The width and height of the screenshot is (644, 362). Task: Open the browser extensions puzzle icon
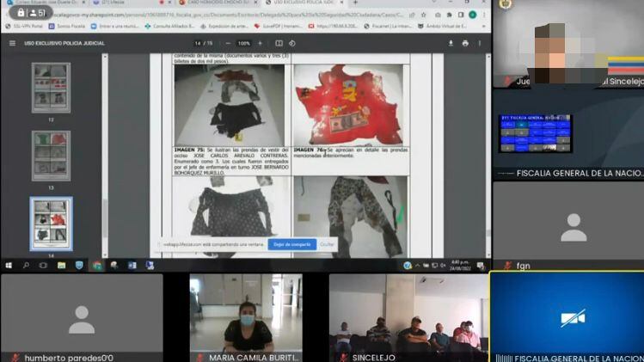click(450, 15)
